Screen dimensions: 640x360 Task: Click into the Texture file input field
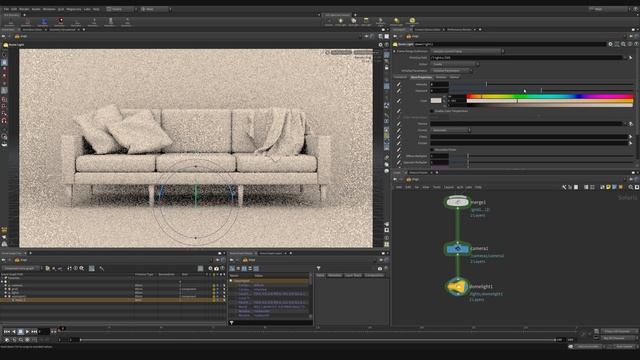pyautogui.click(x=527, y=124)
